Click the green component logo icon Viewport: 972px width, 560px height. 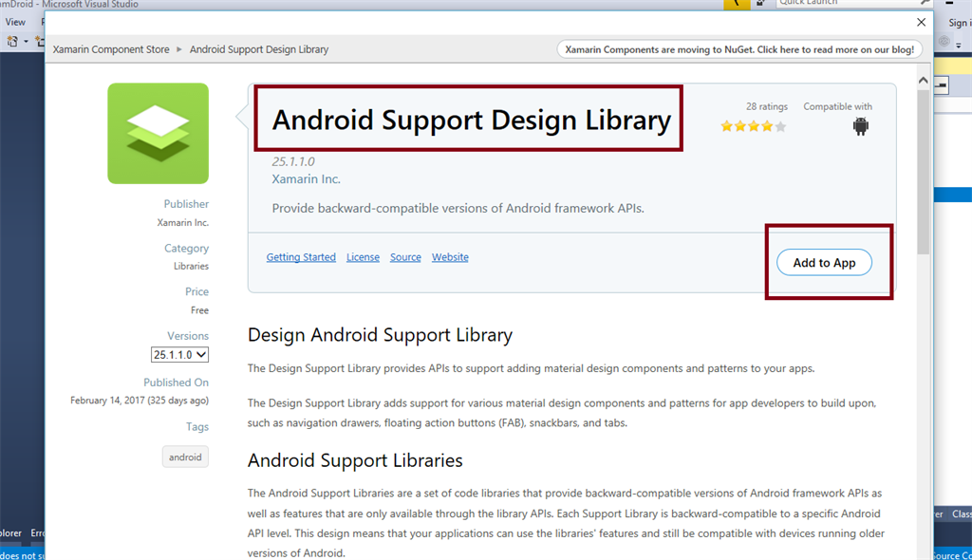click(159, 133)
